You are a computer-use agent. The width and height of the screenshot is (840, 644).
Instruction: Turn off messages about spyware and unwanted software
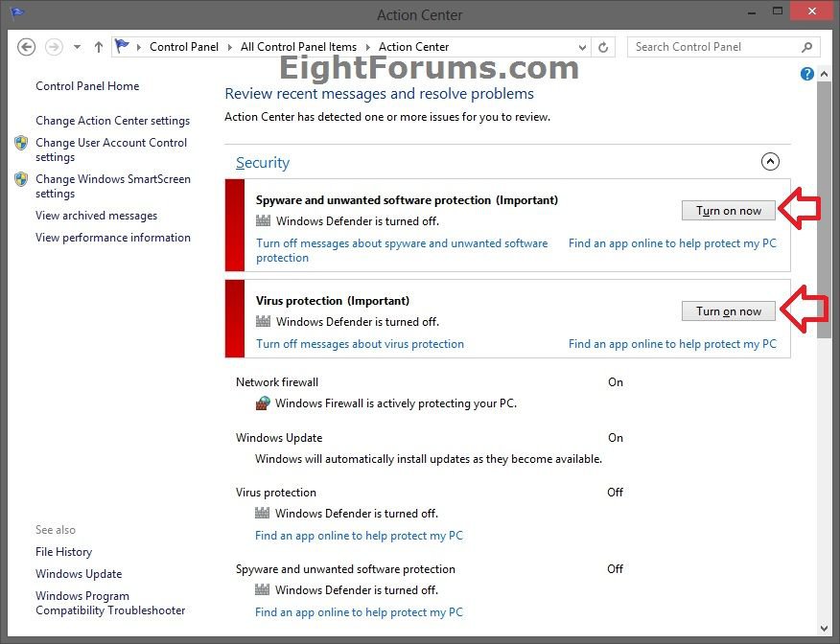coord(402,250)
